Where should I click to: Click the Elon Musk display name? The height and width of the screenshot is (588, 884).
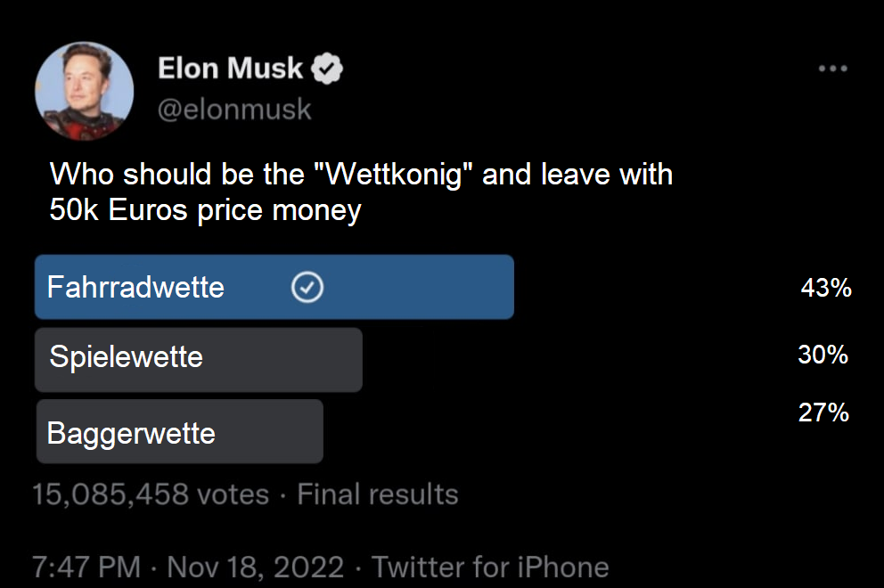[231, 68]
